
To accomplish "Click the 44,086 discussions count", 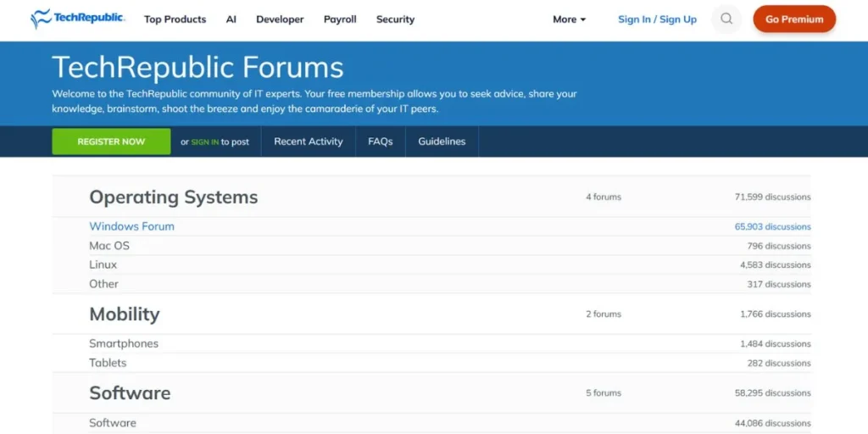I will tap(772, 424).
